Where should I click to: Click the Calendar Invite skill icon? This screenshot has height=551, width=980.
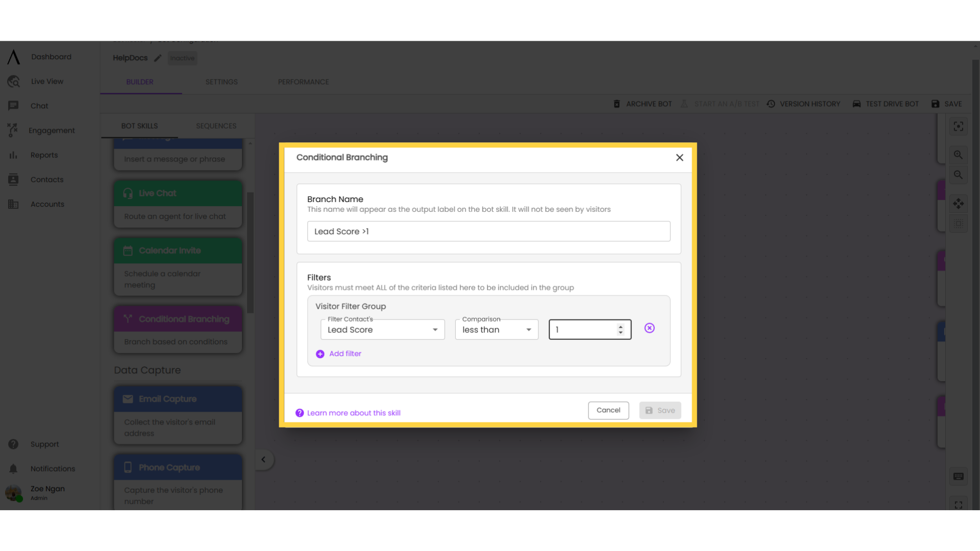128,251
